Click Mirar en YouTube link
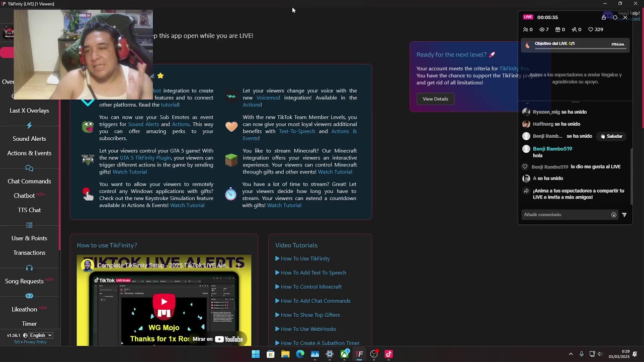This screenshot has height=362, width=644. tap(218, 339)
